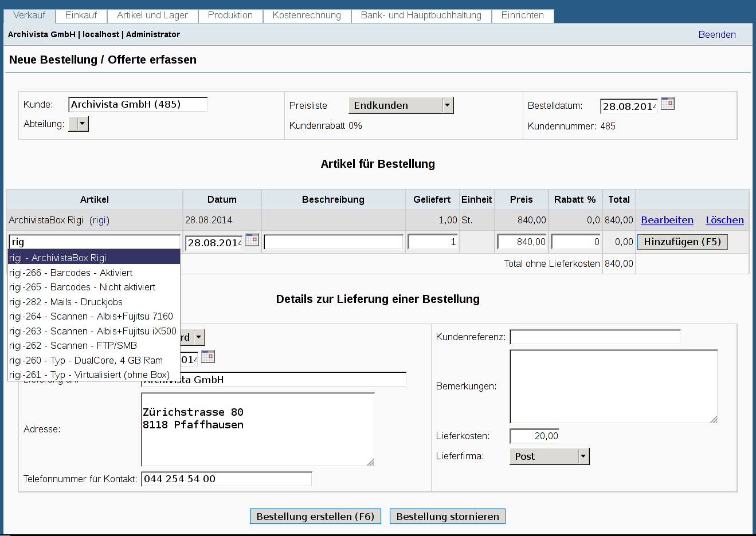Click the Hinzufügen (F5) button

coord(683,242)
